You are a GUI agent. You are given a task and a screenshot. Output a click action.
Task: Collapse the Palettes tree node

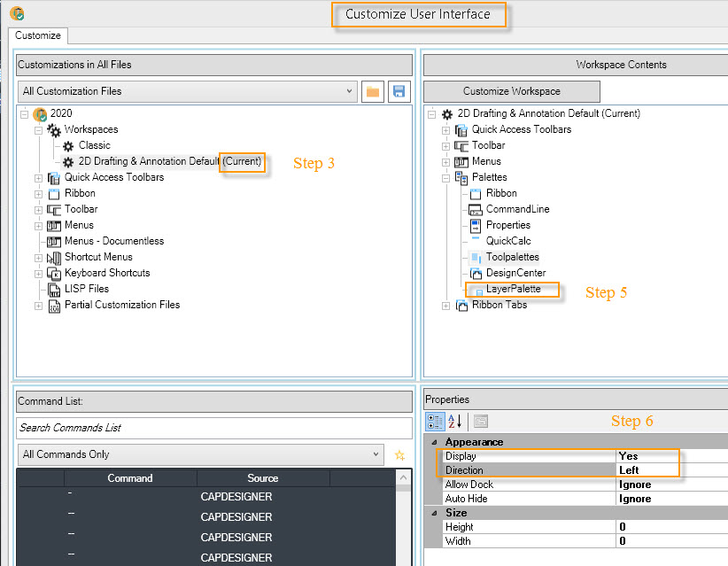[444, 177]
